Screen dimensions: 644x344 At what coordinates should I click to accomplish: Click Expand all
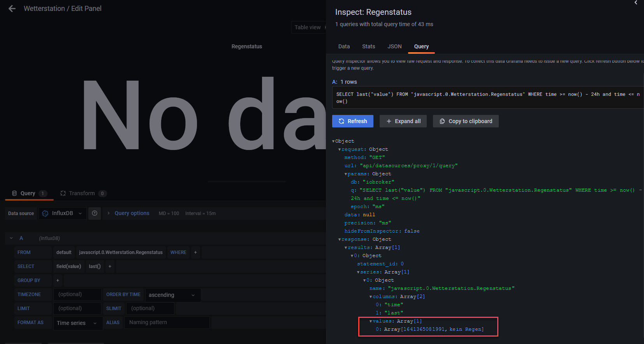[x=403, y=121]
